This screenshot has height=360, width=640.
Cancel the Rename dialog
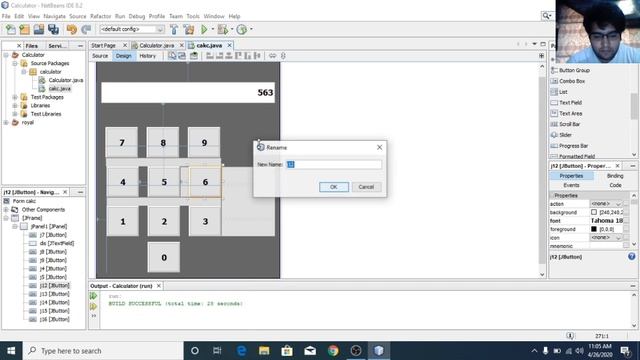pos(366,187)
